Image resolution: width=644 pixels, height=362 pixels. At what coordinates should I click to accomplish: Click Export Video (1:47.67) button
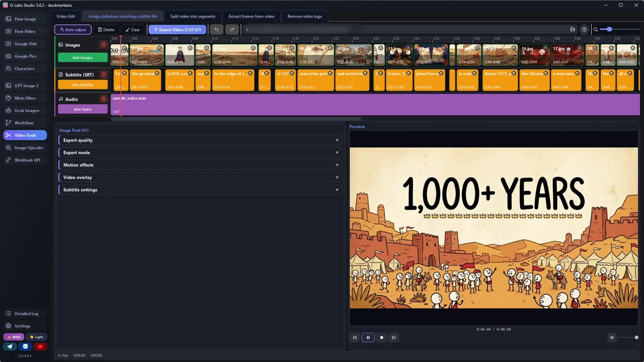[x=178, y=30]
